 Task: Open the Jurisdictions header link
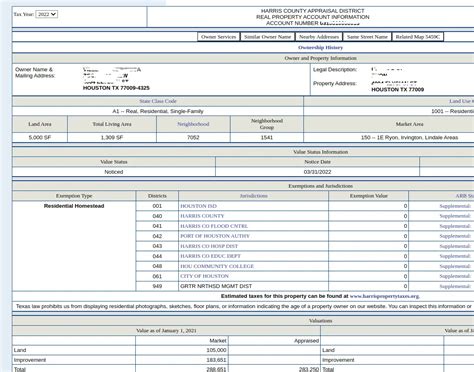click(x=254, y=196)
